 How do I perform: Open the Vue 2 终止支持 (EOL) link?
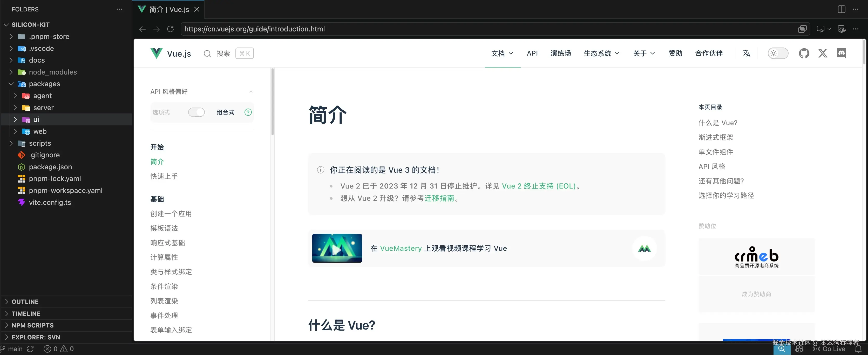pos(539,186)
